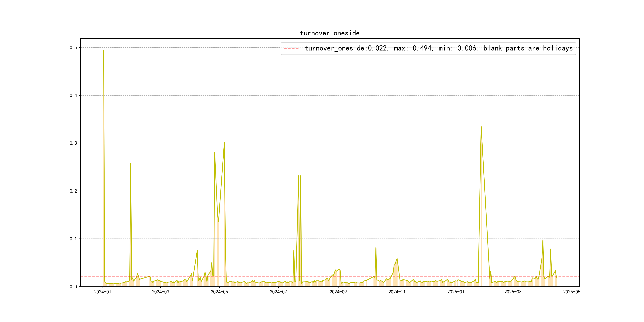Click the 0.4 y-axis tick label
This screenshot has width=644, height=322.
pyautogui.click(x=73, y=95)
